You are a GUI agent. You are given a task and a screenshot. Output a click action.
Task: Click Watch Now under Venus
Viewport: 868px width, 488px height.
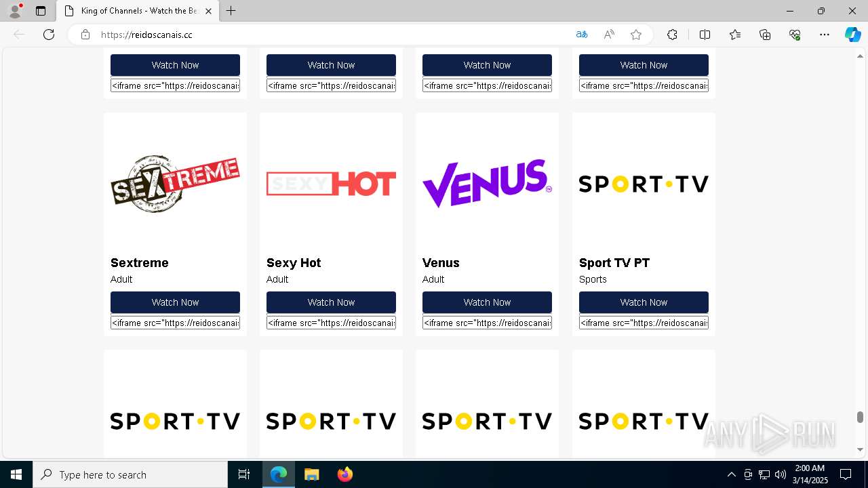(x=487, y=302)
